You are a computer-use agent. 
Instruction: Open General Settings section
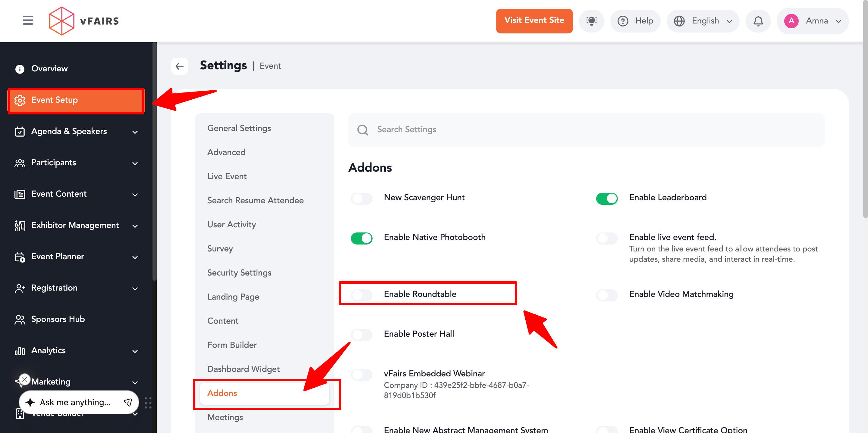tap(239, 128)
